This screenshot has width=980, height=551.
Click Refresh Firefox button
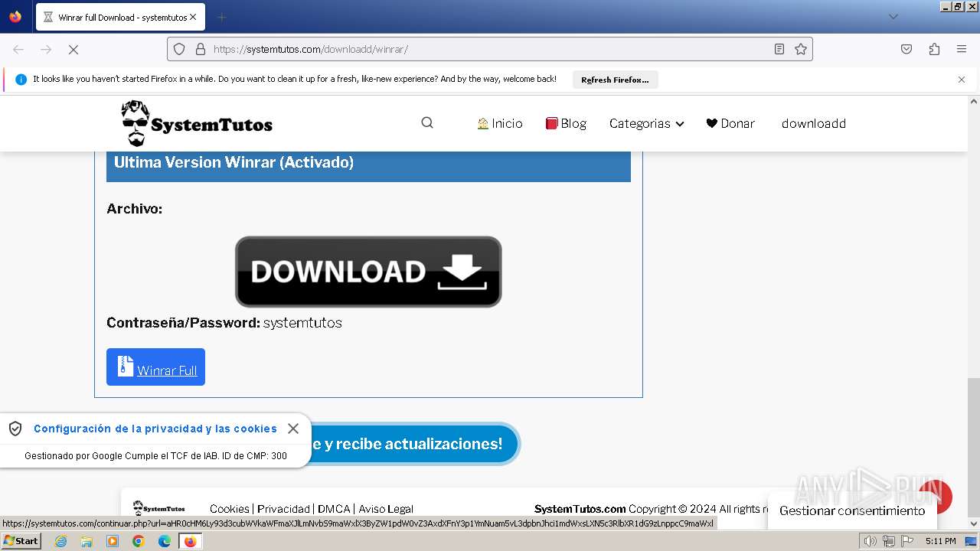pyautogui.click(x=615, y=80)
